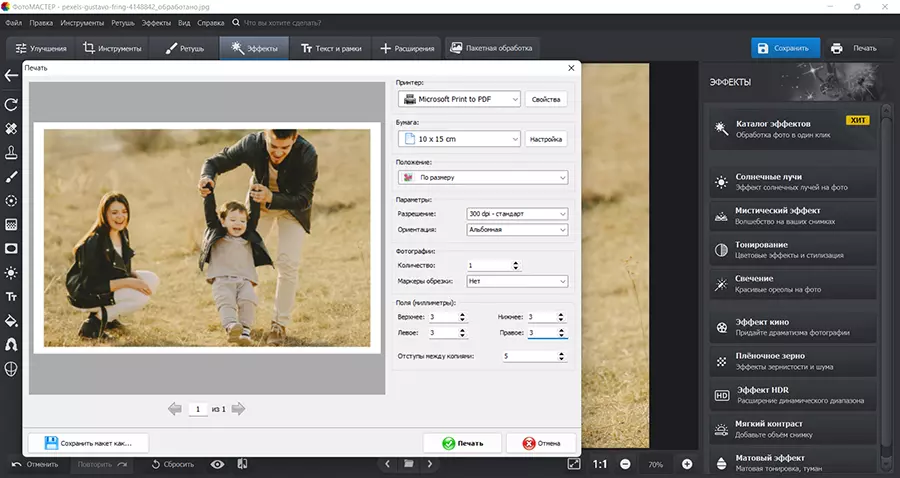Toggle 1:1 actual size view
The width and height of the screenshot is (900, 478).
coord(599,464)
